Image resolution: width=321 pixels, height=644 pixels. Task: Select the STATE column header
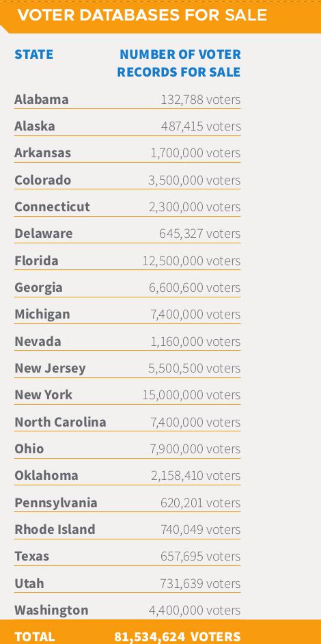[33, 54]
